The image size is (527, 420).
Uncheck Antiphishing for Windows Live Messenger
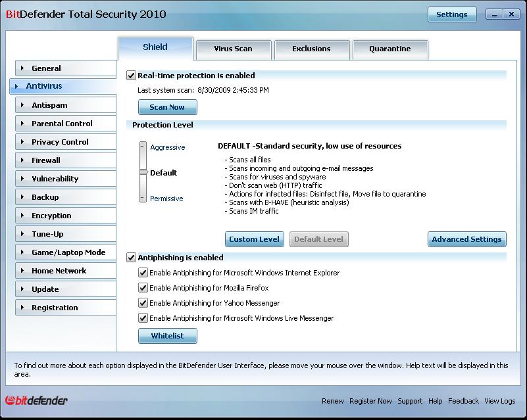coord(143,318)
